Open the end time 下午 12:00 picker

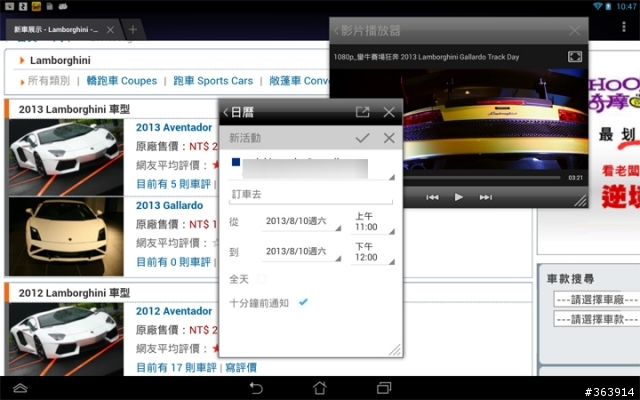[373, 252]
